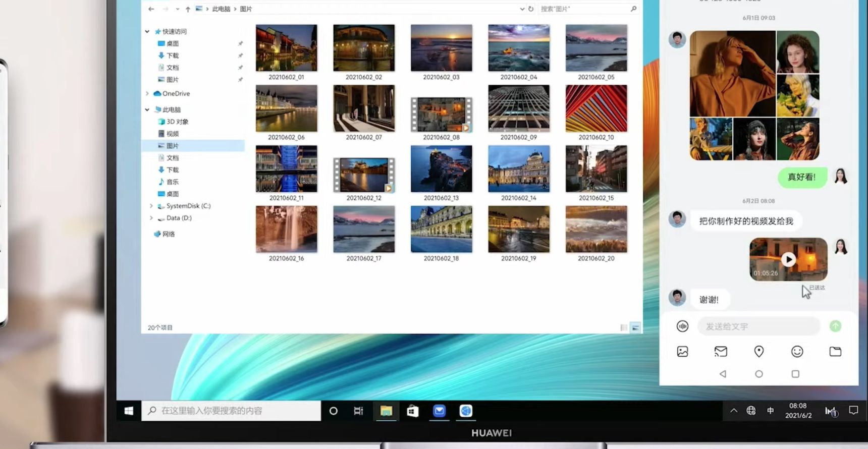Click file name 20210602_20
Image resolution: width=868 pixels, height=449 pixels.
pos(596,258)
